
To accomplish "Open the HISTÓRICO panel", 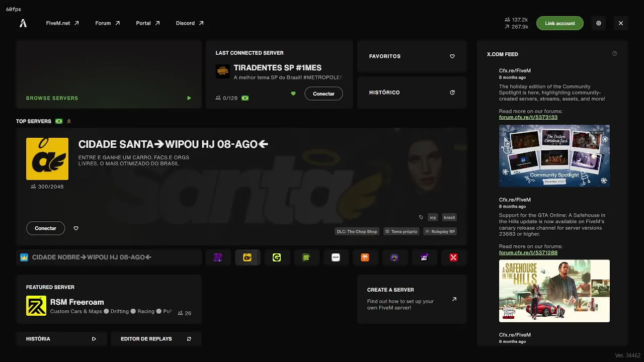I will pos(412,93).
